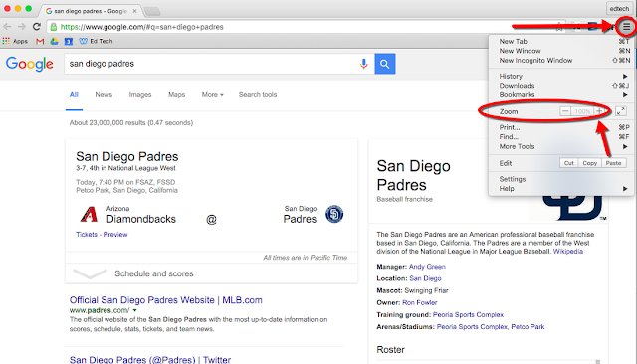This screenshot has width=637, height=364.
Task: Click the voice search microphone icon
Action: [363, 64]
